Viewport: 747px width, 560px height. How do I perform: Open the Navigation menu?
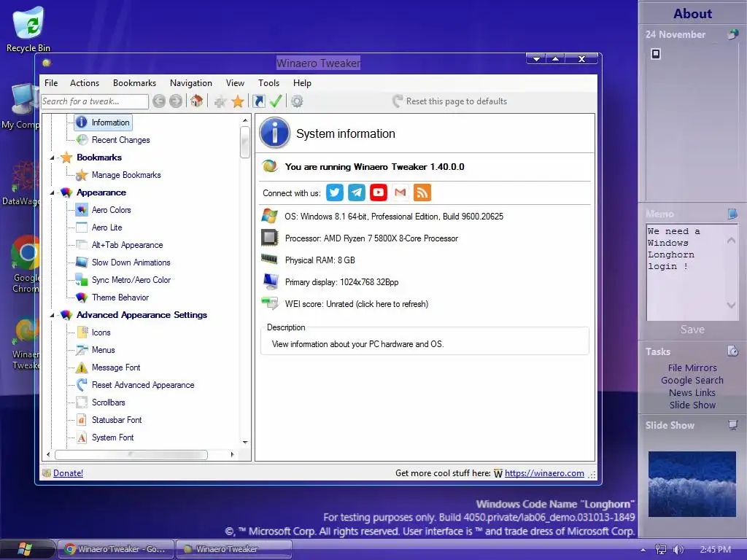pos(190,83)
